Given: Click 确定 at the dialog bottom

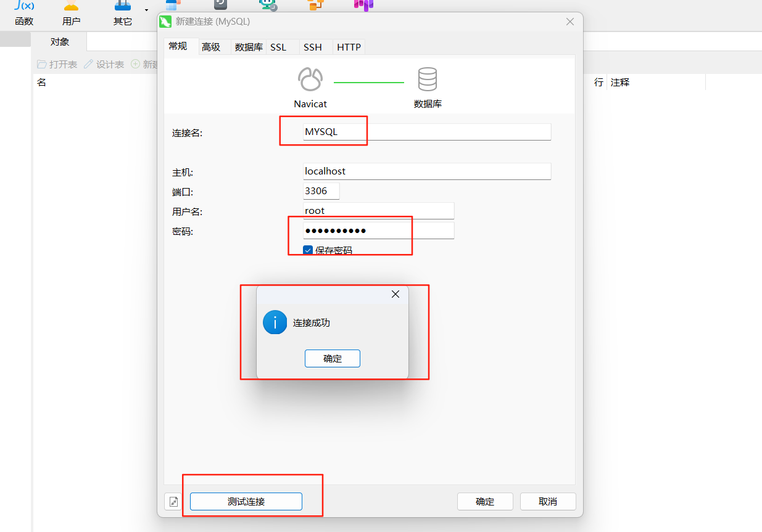Looking at the screenshot, I should tap(485, 501).
